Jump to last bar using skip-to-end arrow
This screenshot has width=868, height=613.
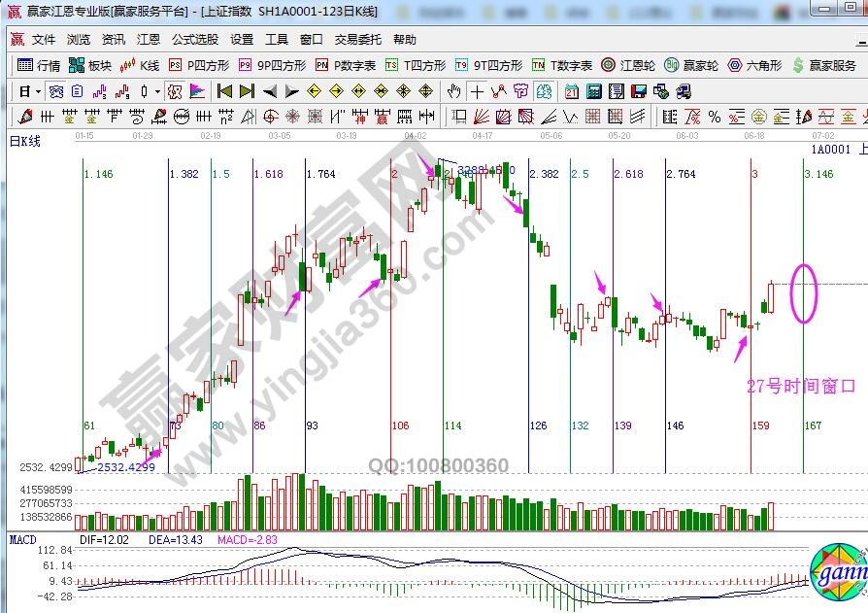pos(247,91)
